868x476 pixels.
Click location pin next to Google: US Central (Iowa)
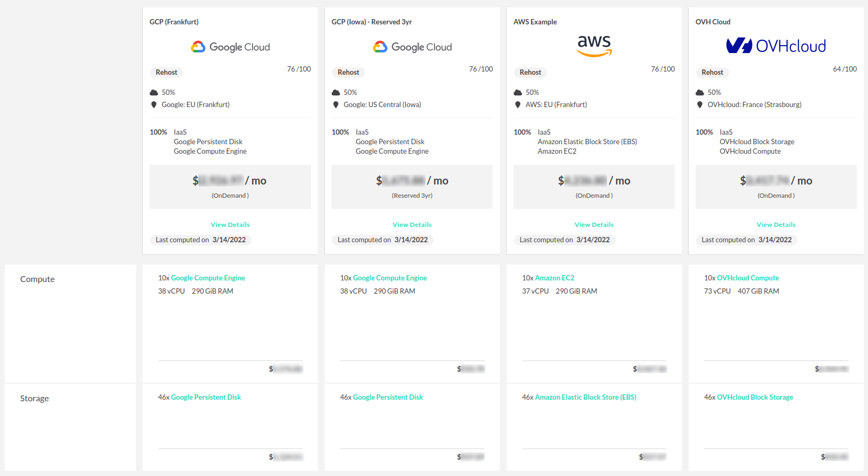(336, 104)
